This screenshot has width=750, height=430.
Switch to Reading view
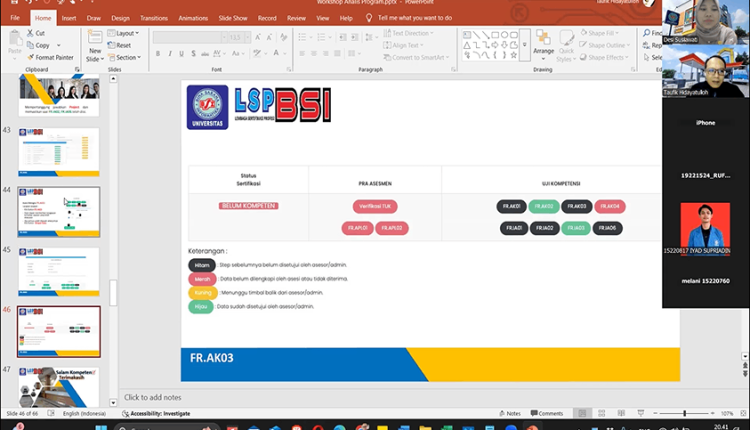621,413
